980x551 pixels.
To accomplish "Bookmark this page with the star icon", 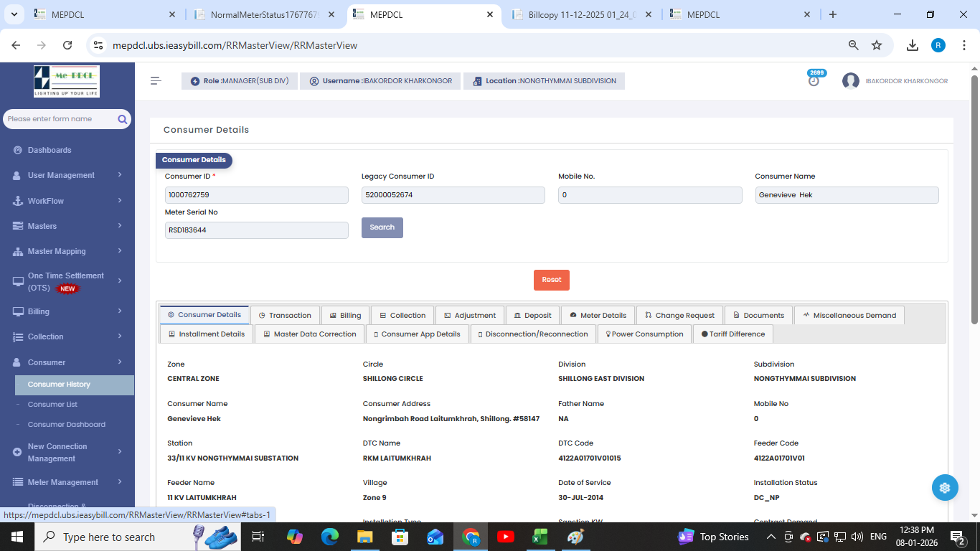I will pos(877,45).
